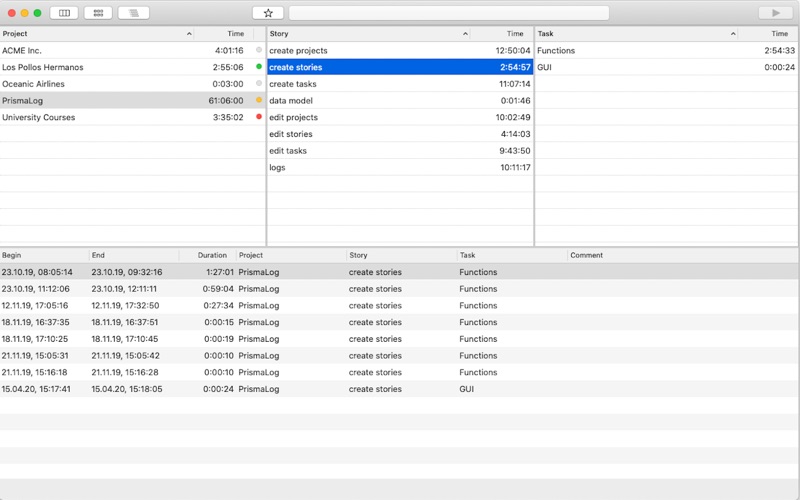Image resolution: width=800 pixels, height=500 pixels.
Task: Select log entry beginning 15.04.20, 15:17:41
Action: click(400, 389)
